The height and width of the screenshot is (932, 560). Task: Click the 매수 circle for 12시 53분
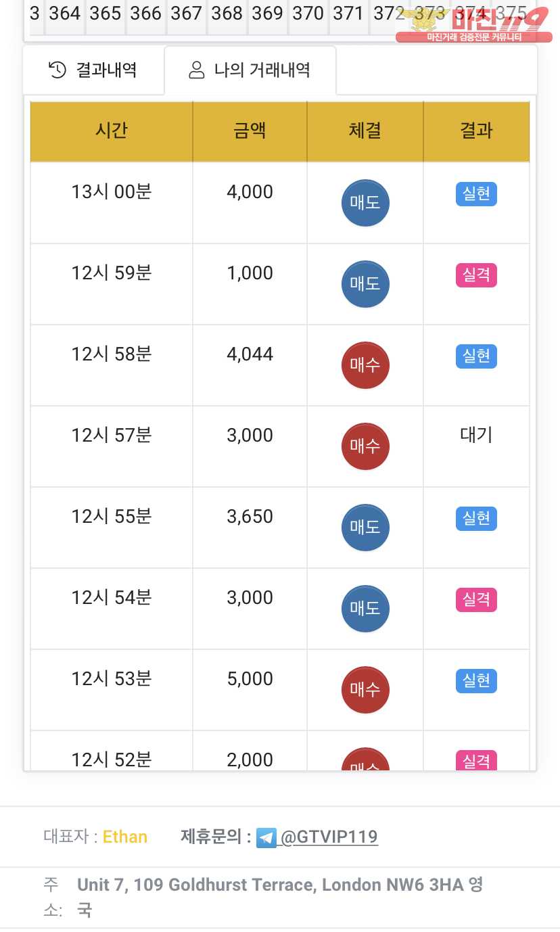pos(365,689)
